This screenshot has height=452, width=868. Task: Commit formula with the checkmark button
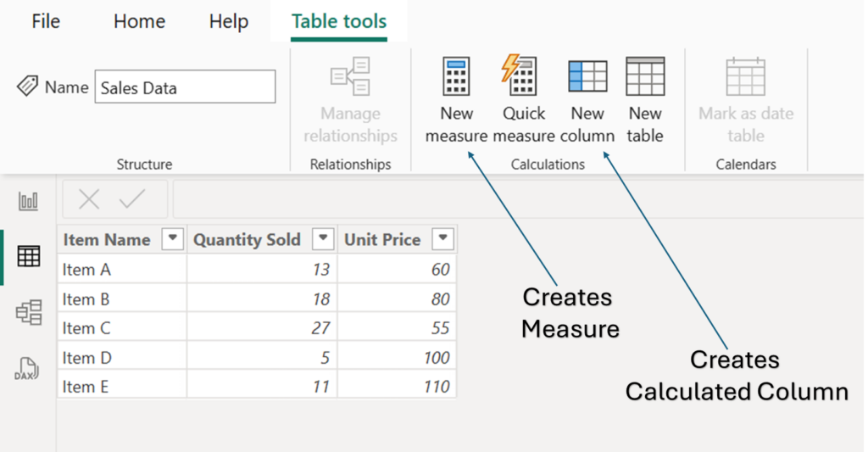133,199
